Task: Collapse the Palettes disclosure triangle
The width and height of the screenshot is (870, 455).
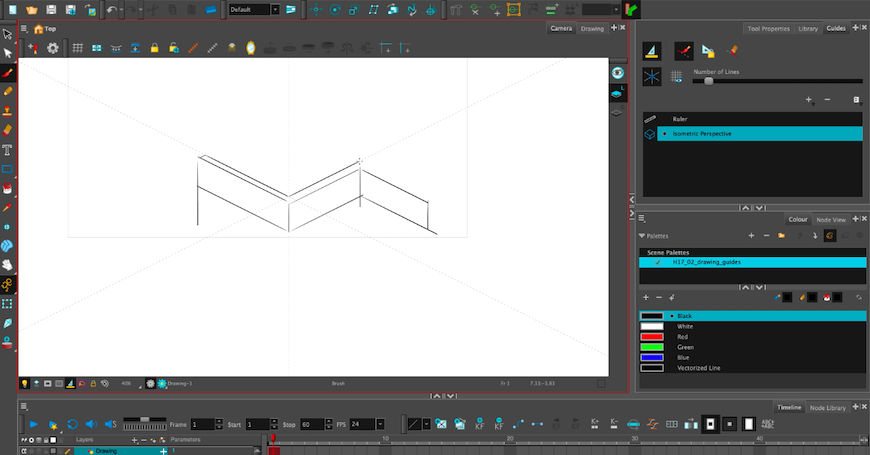Action: (642, 236)
